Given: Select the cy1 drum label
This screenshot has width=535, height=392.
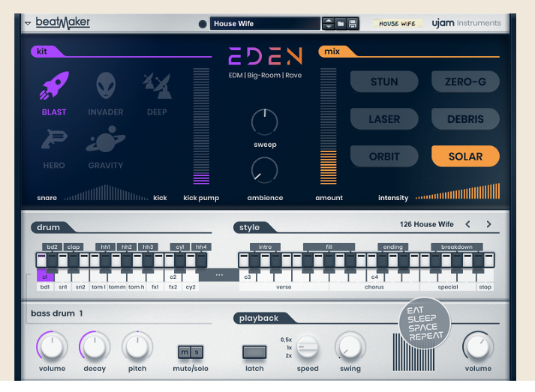Looking at the screenshot, I should click(180, 247).
